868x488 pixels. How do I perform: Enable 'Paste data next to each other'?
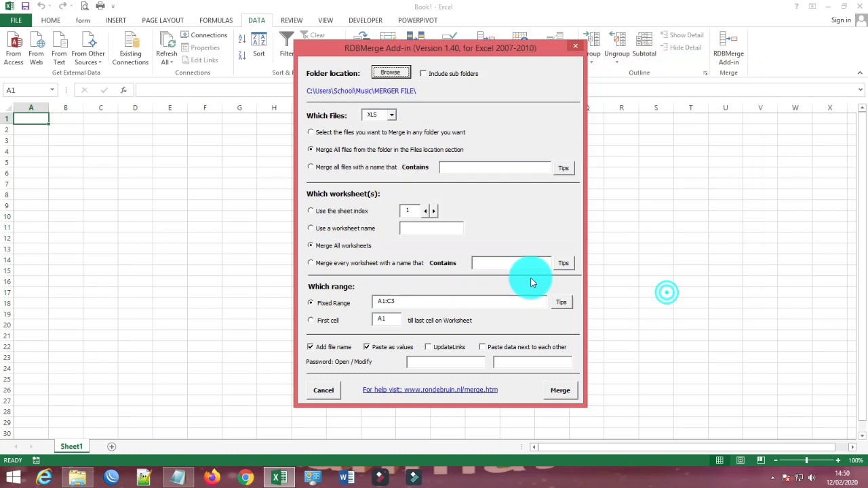click(x=482, y=347)
